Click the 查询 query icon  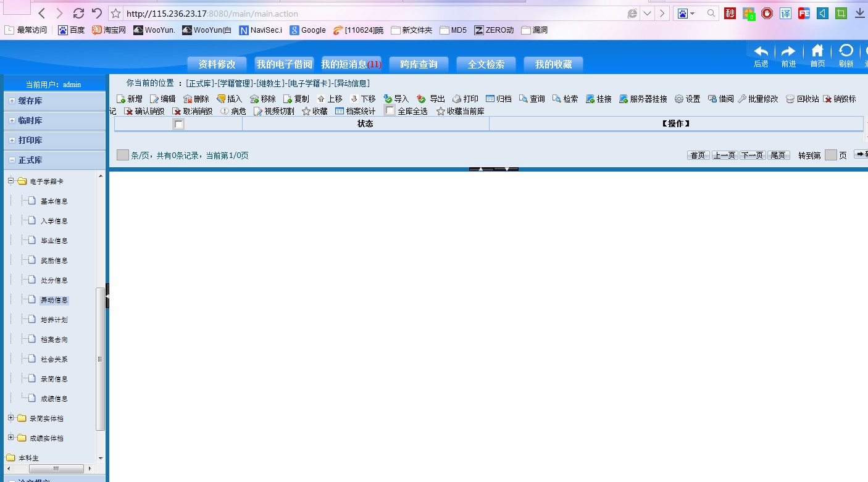[x=524, y=99]
